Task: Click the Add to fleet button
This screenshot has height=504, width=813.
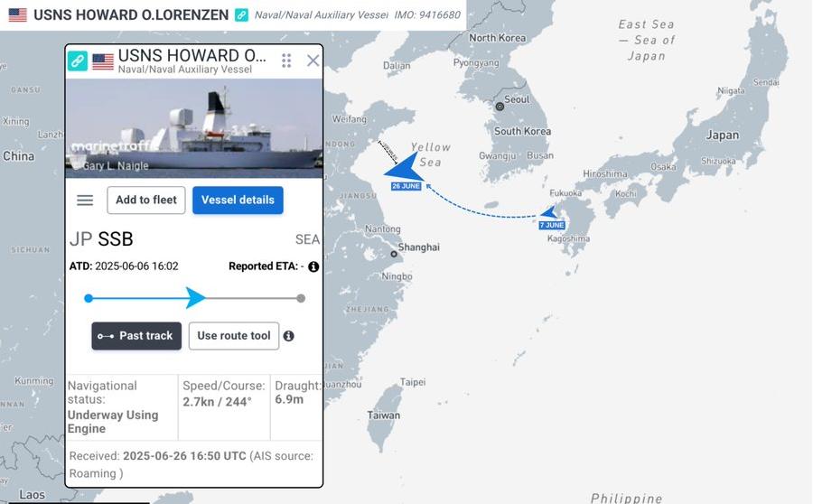Action: (x=146, y=201)
